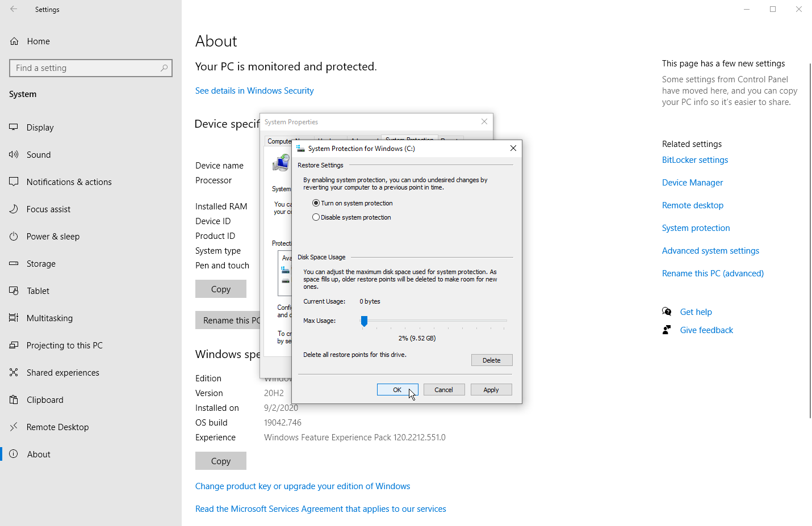Open Remote desktop related setting
This screenshot has height=526, width=812.
pos(693,205)
